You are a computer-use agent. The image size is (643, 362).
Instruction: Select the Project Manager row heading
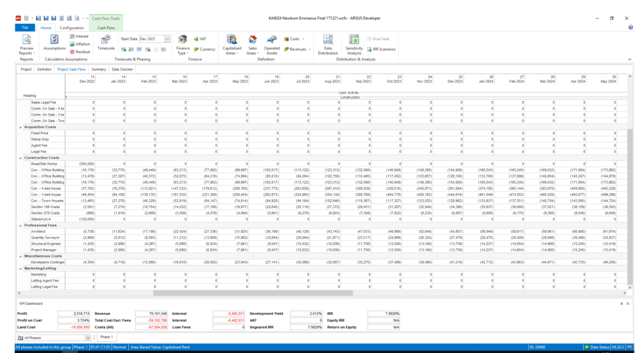coord(43,250)
